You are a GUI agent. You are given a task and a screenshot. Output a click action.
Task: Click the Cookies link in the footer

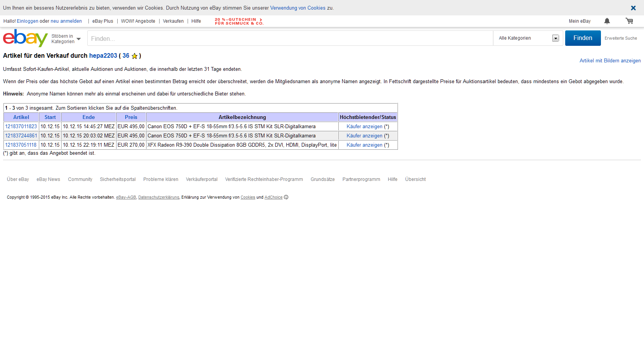point(248,197)
